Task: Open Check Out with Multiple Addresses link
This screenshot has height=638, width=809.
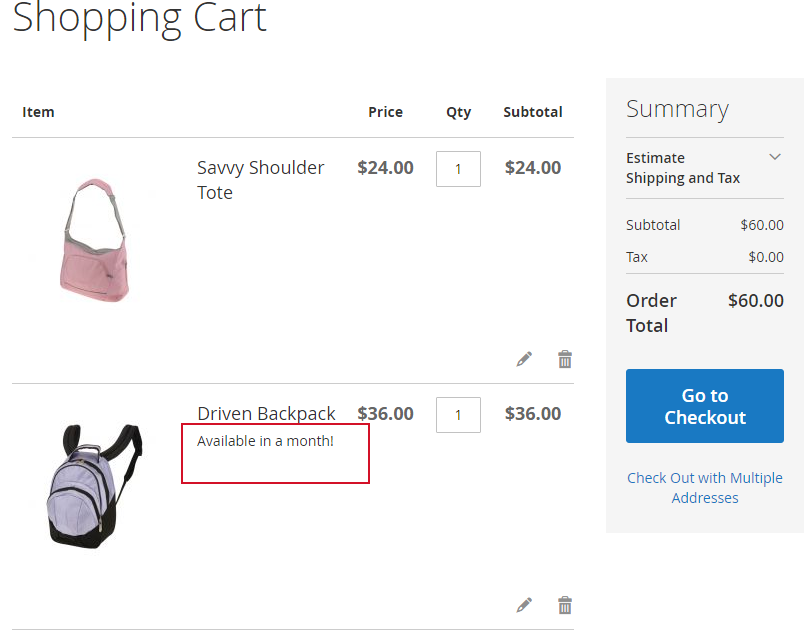Action: [x=705, y=488]
